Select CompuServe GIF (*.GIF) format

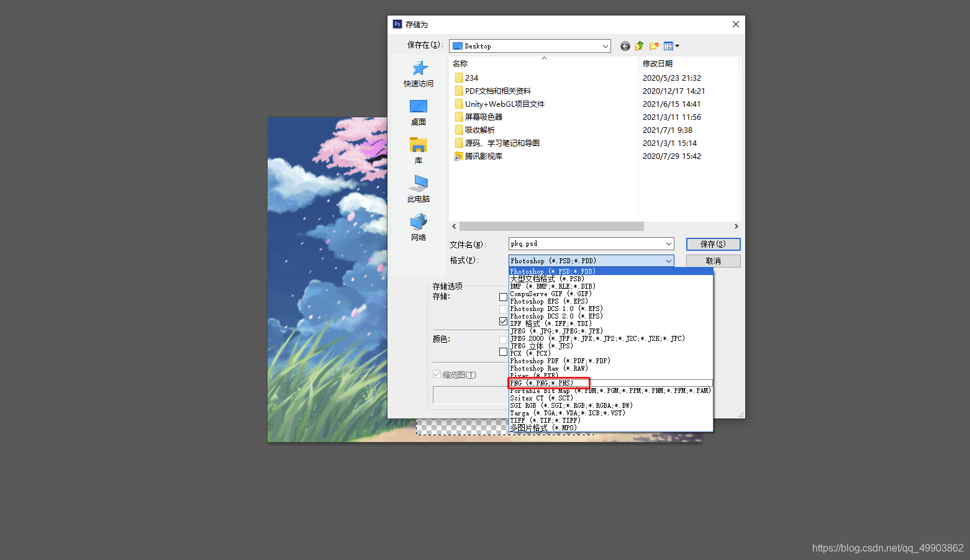point(611,294)
